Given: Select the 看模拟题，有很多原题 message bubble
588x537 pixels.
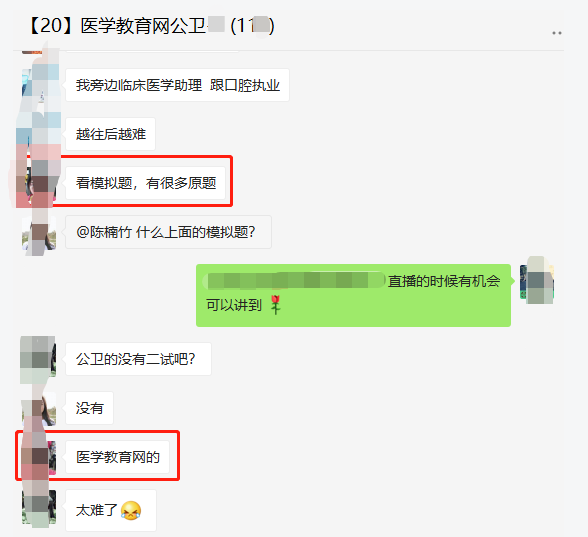Looking at the screenshot, I should coord(146,183).
